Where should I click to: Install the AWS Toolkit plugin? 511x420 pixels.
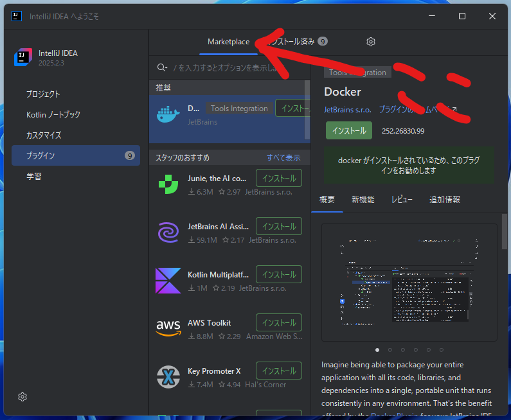278,322
